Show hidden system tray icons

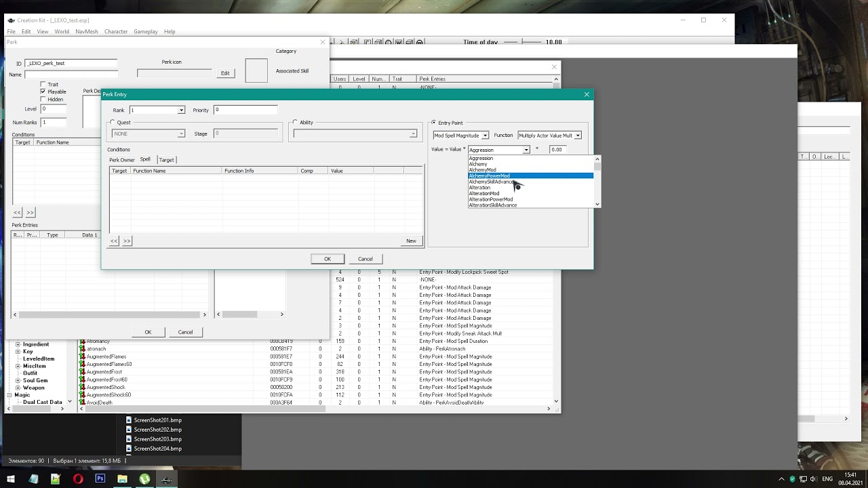point(782,479)
